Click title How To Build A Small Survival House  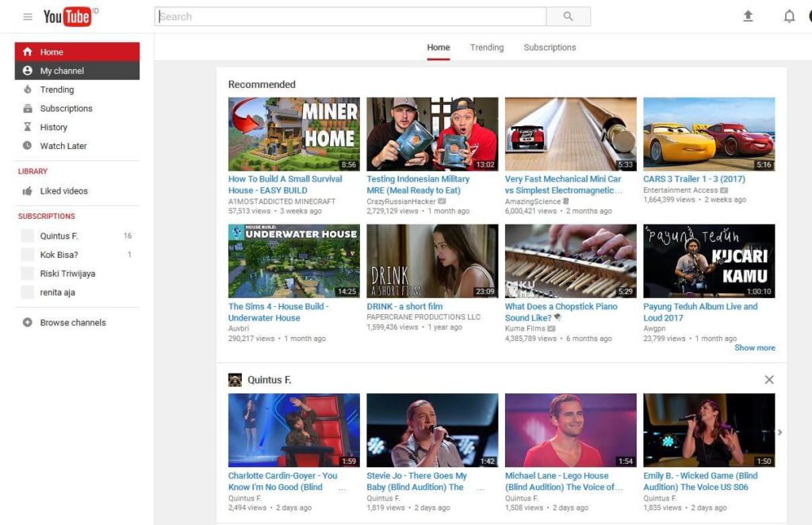click(x=285, y=184)
